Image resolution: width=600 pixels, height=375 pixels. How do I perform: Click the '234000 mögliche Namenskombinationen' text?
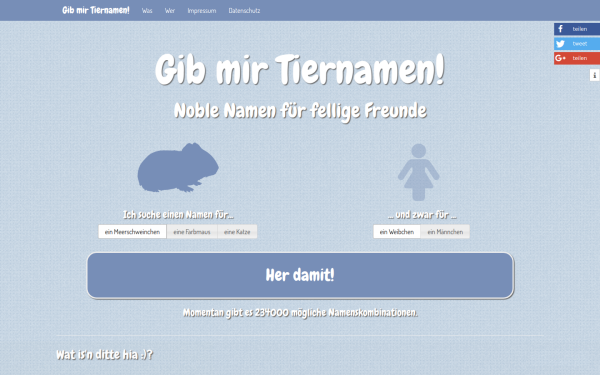click(x=336, y=313)
